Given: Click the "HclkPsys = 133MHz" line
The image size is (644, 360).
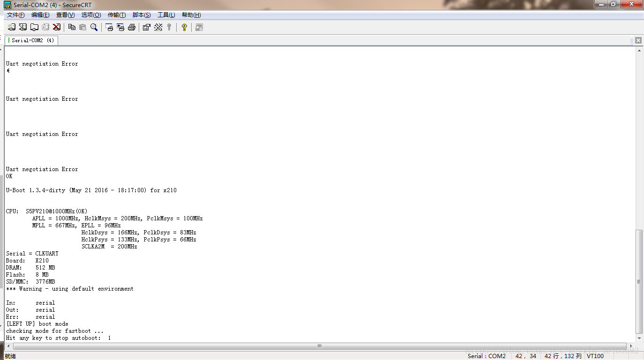Looking at the screenshot, I should tap(139, 240).
